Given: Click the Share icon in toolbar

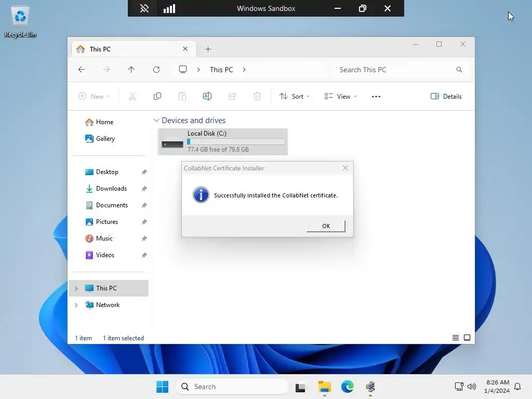Looking at the screenshot, I should (232, 96).
